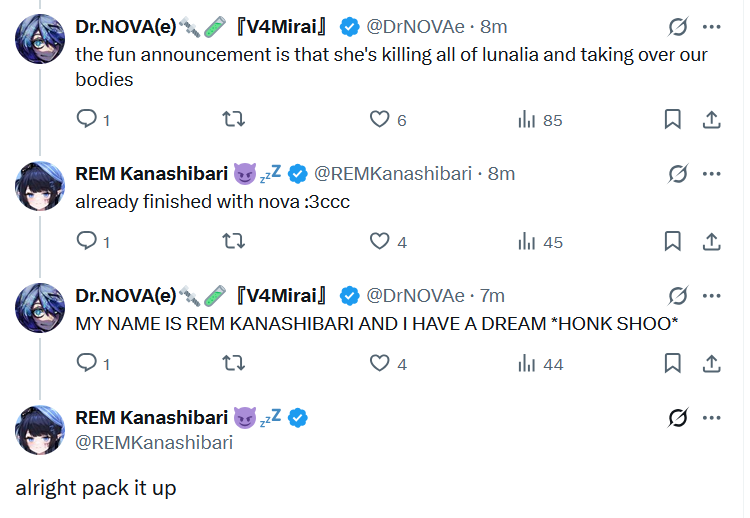Repost Dr.NOVA's 'HONK SHOO' tweet
The width and height of the screenshot is (750, 518).
click(x=232, y=364)
